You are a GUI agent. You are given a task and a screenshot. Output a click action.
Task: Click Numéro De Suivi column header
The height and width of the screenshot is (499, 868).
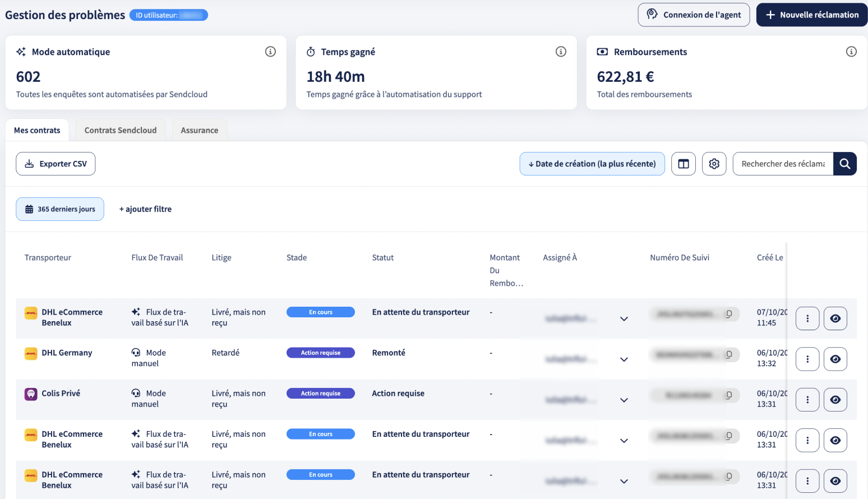click(680, 257)
